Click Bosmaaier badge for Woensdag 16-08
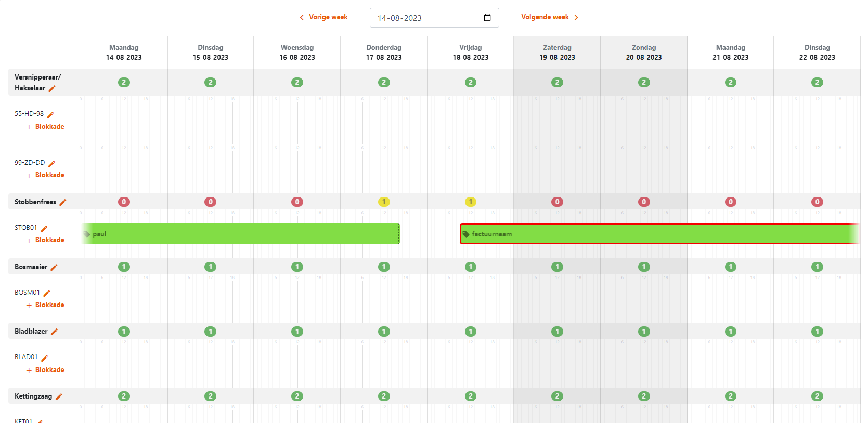Image resolution: width=868 pixels, height=423 pixels. [297, 267]
